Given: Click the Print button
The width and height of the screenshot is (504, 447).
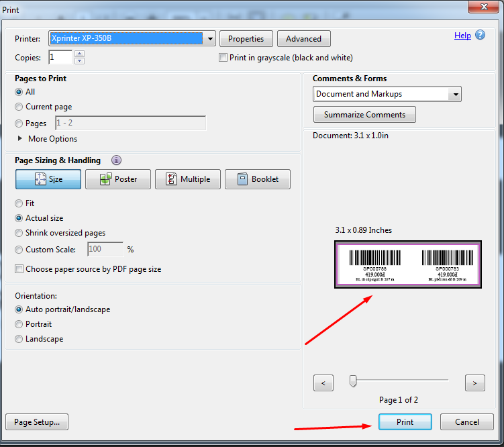Looking at the screenshot, I should pyautogui.click(x=405, y=422).
